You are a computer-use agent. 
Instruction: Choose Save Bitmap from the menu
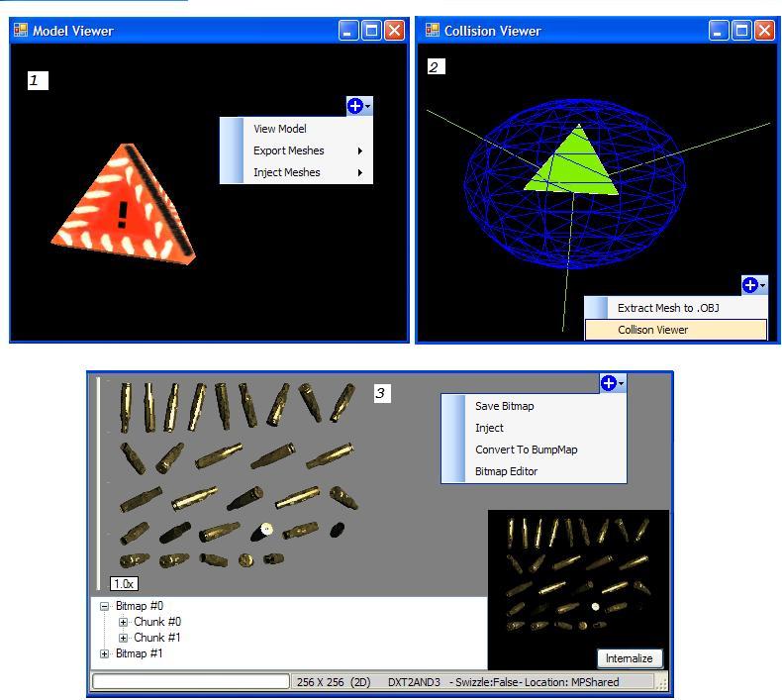[x=505, y=406]
